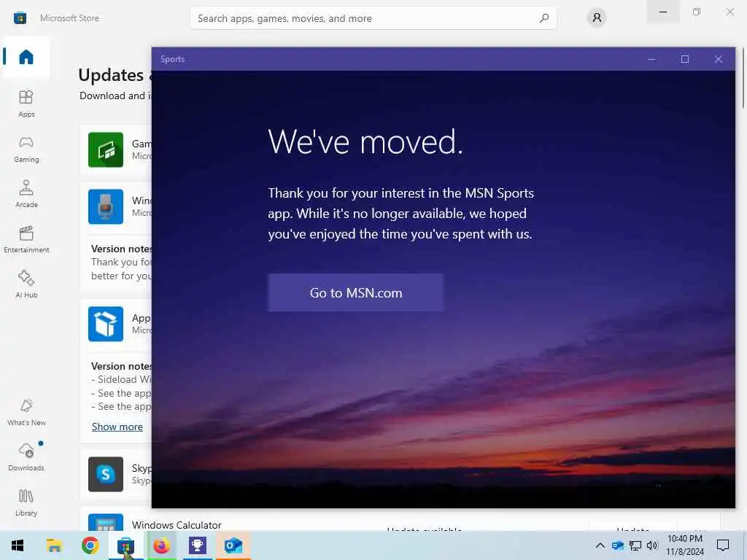Click the Microsoft Store logo icon
Image resolution: width=747 pixels, height=560 pixels.
pyautogui.click(x=20, y=18)
